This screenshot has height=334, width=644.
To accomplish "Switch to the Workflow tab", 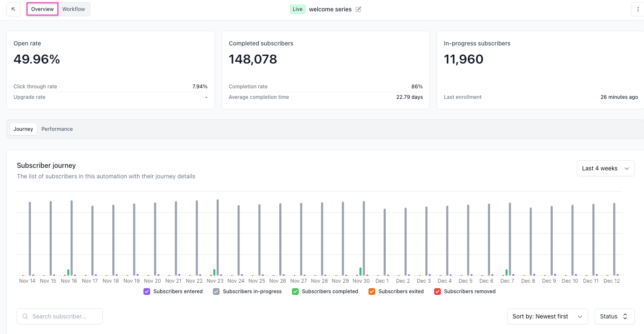I will point(74,9).
